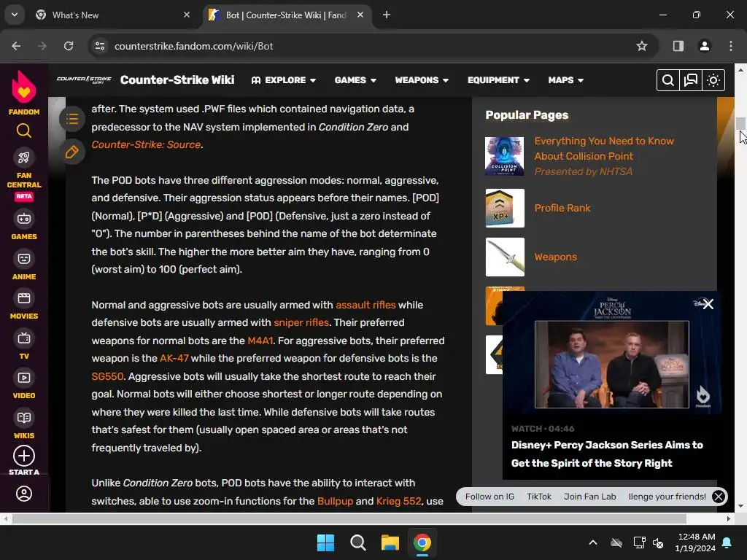
Task: Expand the EQUIPMENT dropdown menu
Action: [498, 80]
